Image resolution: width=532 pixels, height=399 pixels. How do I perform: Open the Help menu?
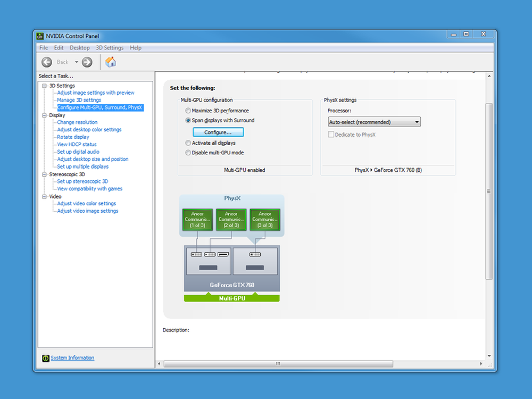(135, 48)
